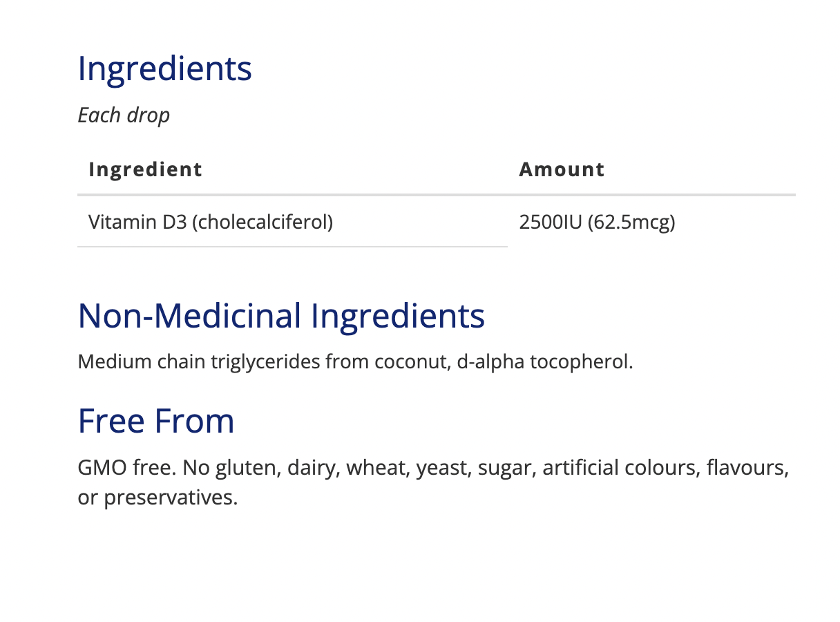The image size is (840, 622).
Task: Click the word "preservatives"
Action: pyautogui.click(x=170, y=498)
